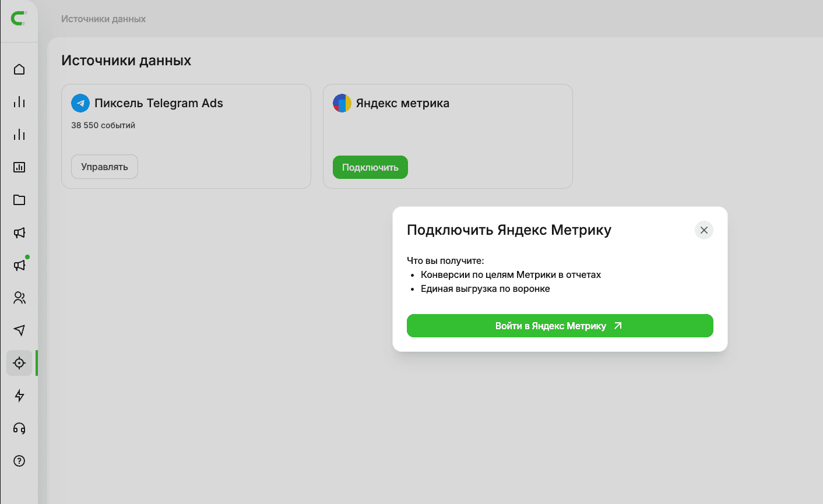
Task: Open the lightning bolt sidebar icon
Action: click(x=19, y=396)
